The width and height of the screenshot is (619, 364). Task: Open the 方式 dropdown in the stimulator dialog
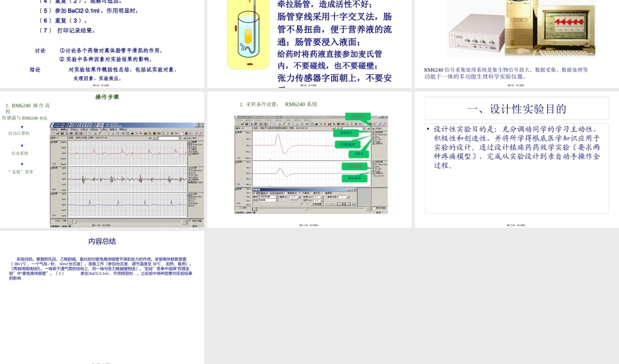tap(277, 200)
